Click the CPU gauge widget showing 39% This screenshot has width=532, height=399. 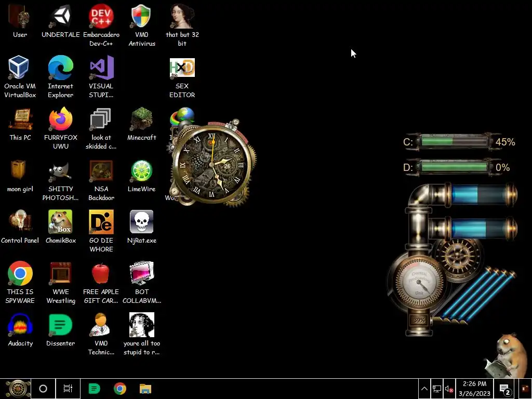[x=419, y=283]
